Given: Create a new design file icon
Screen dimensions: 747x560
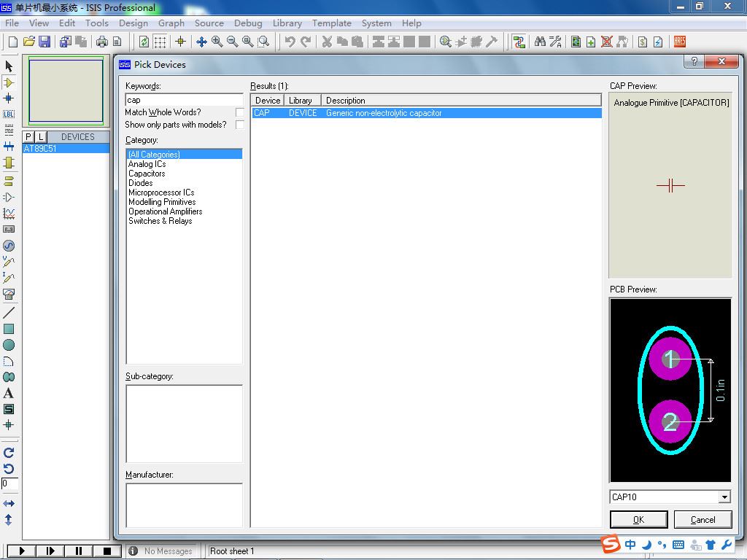Looking at the screenshot, I should pyautogui.click(x=13, y=42).
